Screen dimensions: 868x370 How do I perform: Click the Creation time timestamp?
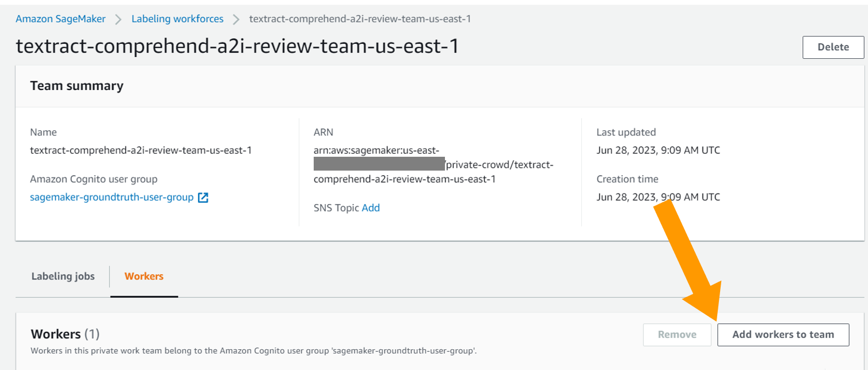[x=658, y=197]
